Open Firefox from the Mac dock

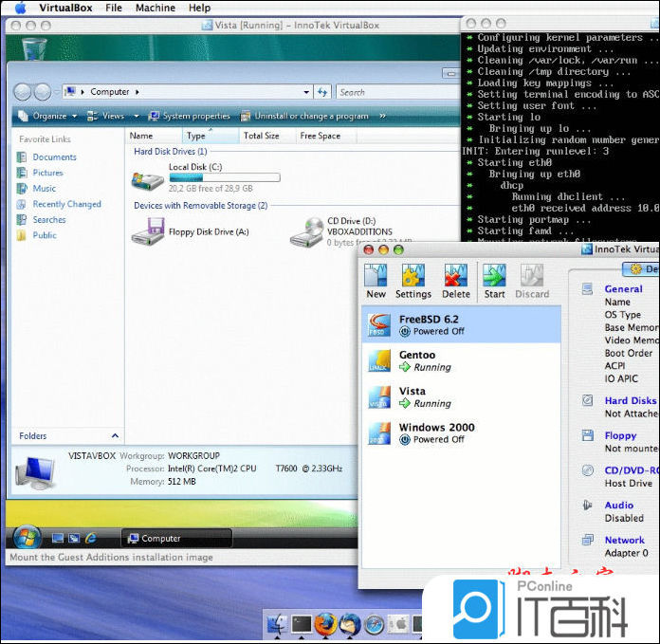[x=325, y=624]
